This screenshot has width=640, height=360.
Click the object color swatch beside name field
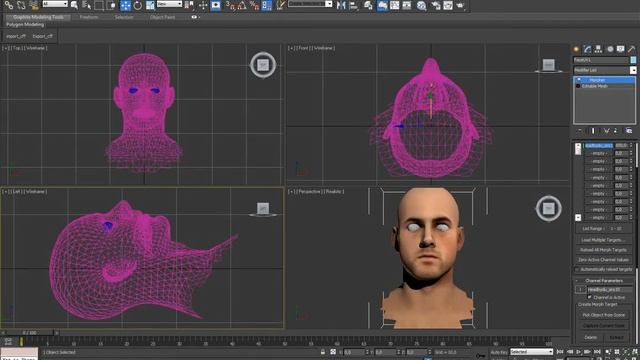click(x=633, y=60)
